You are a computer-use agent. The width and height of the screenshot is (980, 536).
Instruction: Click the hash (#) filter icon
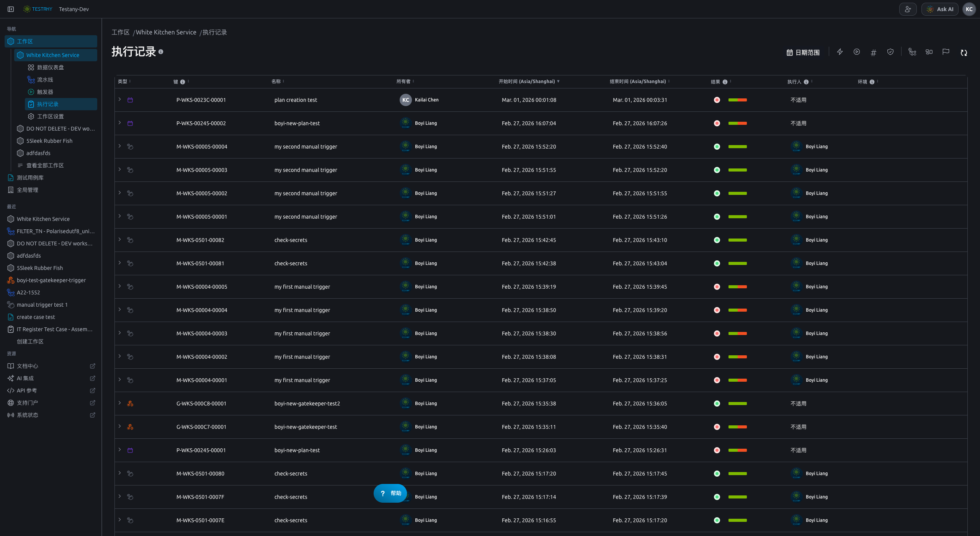click(873, 52)
